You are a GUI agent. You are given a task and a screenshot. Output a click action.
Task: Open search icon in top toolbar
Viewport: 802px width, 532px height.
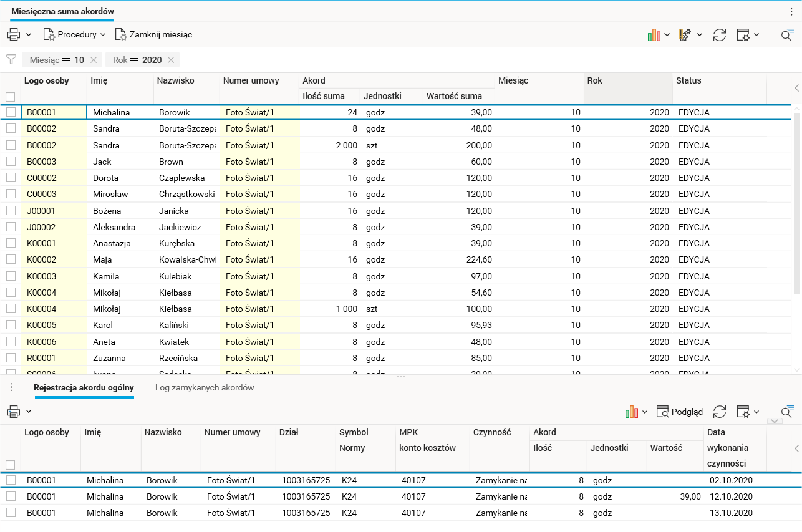click(787, 35)
